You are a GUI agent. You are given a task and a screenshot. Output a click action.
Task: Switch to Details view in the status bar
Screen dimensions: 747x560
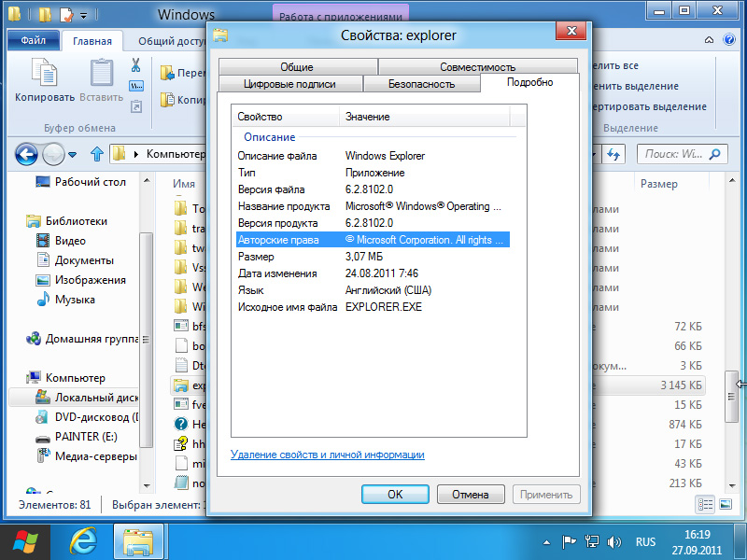[705, 504]
